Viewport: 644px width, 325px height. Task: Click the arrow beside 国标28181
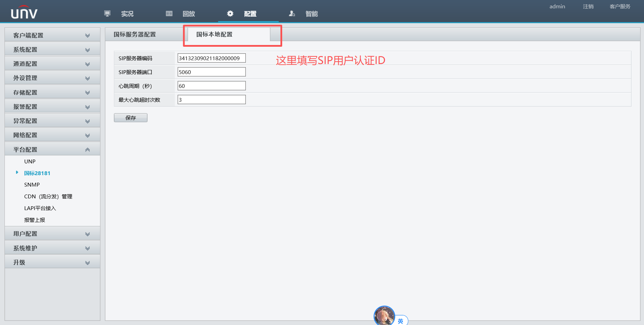pos(17,172)
